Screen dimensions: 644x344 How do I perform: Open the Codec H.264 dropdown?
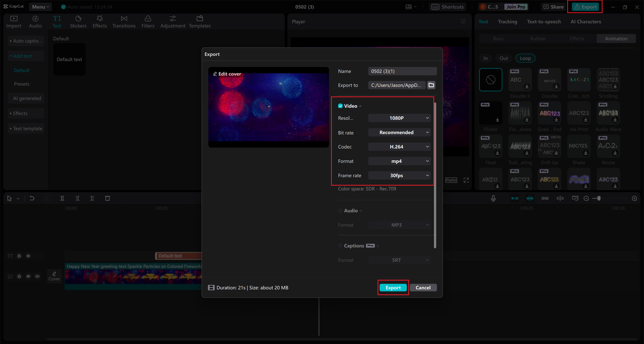pos(399,147)
